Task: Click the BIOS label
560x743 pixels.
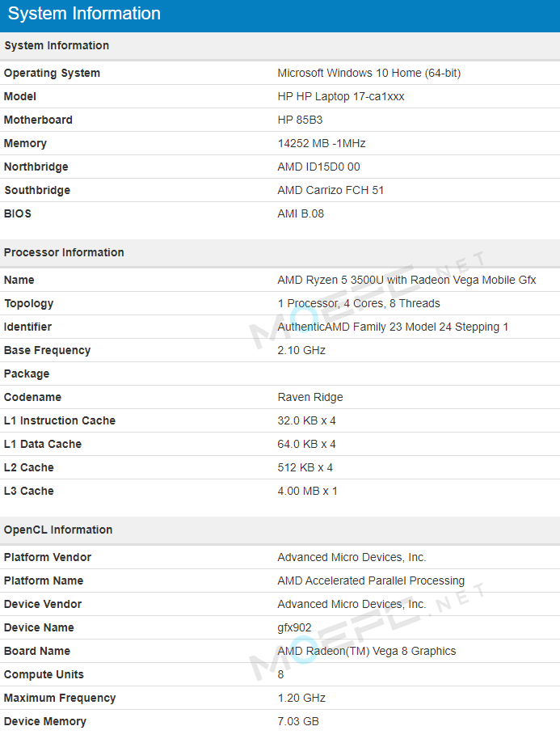Action: [x=18, y=213]
